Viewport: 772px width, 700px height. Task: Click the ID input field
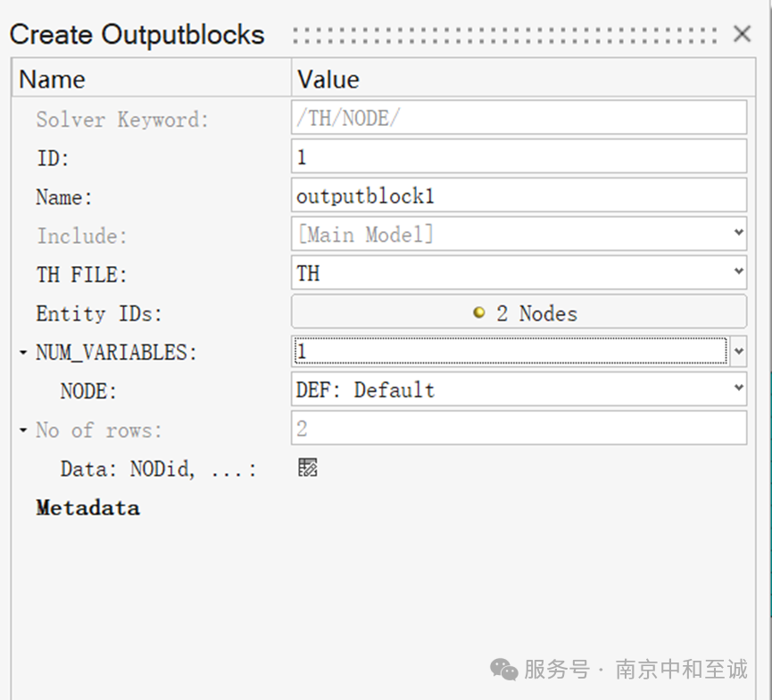[519, 156]
